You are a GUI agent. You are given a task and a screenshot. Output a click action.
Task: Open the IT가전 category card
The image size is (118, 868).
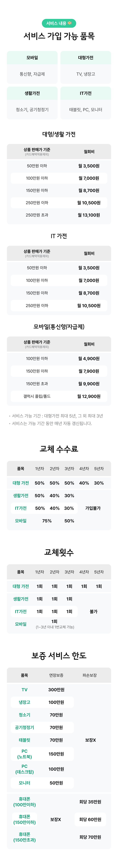click(x=86, y=103)
